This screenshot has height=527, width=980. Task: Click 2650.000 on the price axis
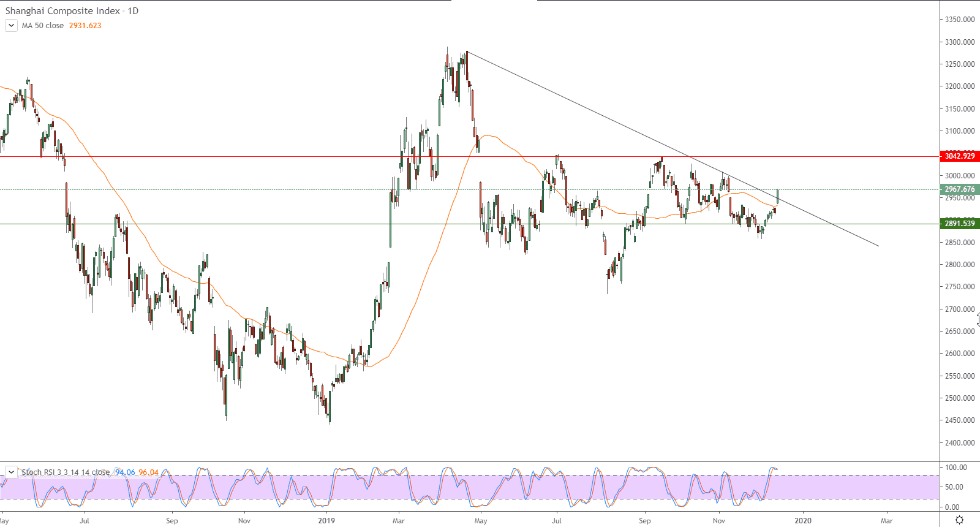pos(960,332)
